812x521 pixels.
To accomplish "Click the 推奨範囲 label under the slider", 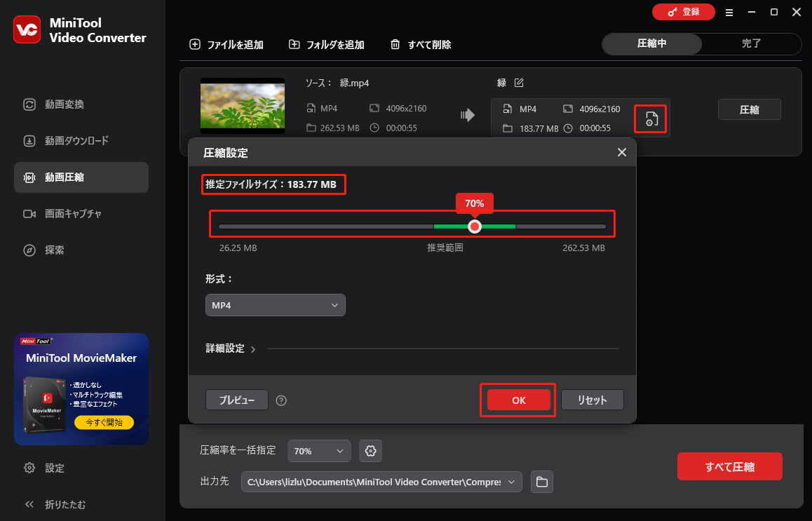I will click(x=445, y=248).
